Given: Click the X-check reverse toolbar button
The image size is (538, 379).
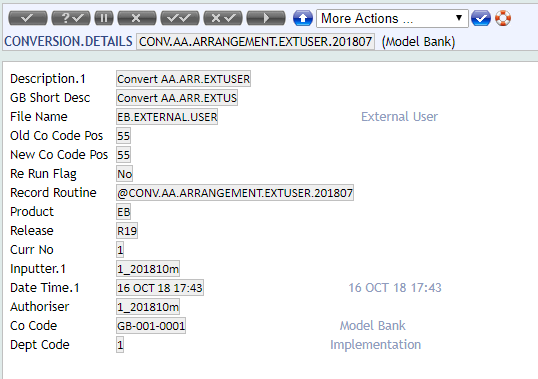Looking at the screenshot, I should (x=223, y=18).
